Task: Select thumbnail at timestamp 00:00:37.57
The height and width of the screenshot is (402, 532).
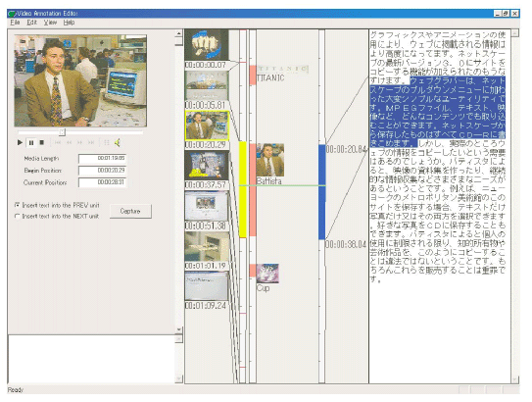Action: (207, 166)
